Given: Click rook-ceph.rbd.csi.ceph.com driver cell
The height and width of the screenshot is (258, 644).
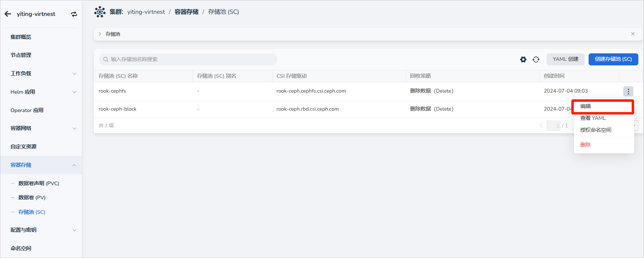Looking at the screenshot, I should click(307, 109).
